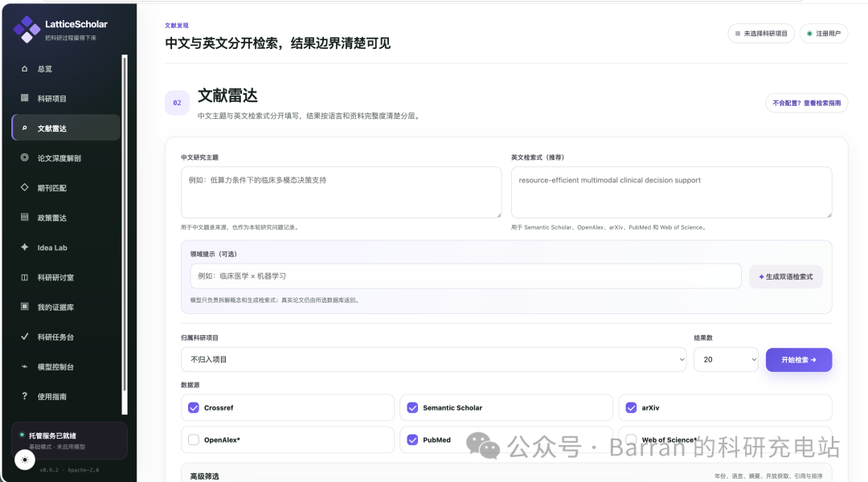868x482 pixels.
Task: Click the 论文深度解剖 icon in sidebar
Action: [24, 157]
